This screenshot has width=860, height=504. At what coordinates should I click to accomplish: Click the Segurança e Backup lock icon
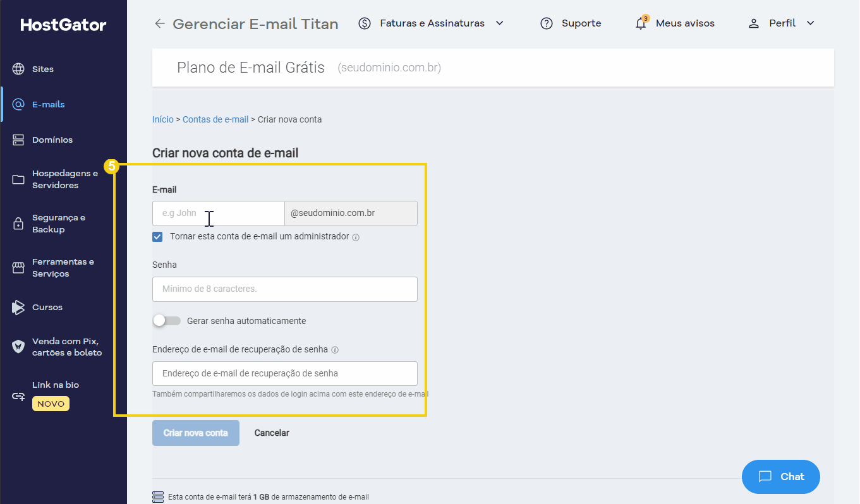point(18,224)
